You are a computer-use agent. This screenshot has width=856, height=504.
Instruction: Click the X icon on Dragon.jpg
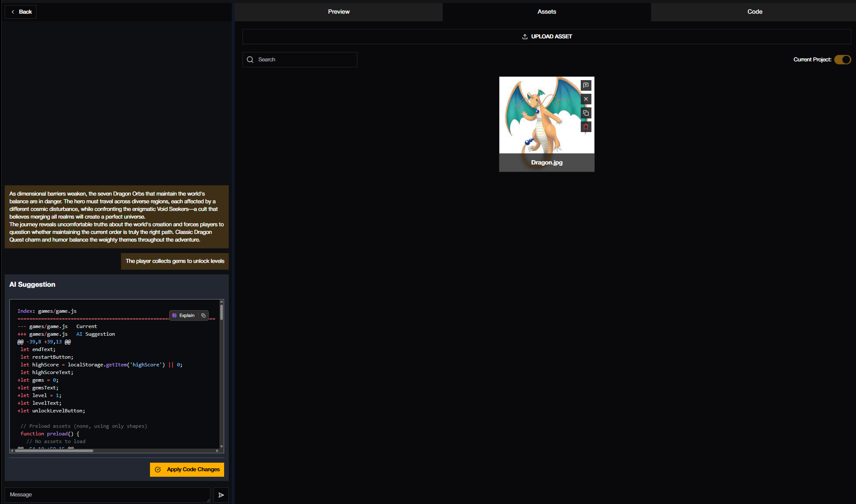click(586, 99)
